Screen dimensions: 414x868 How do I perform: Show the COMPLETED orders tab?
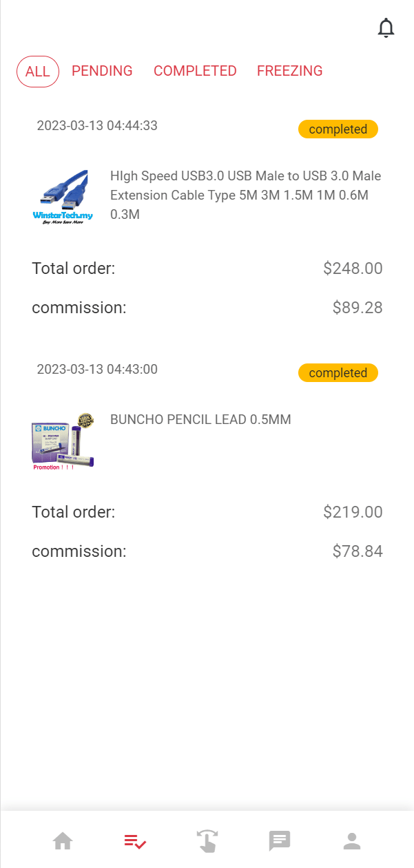click(x=195, y=71)
